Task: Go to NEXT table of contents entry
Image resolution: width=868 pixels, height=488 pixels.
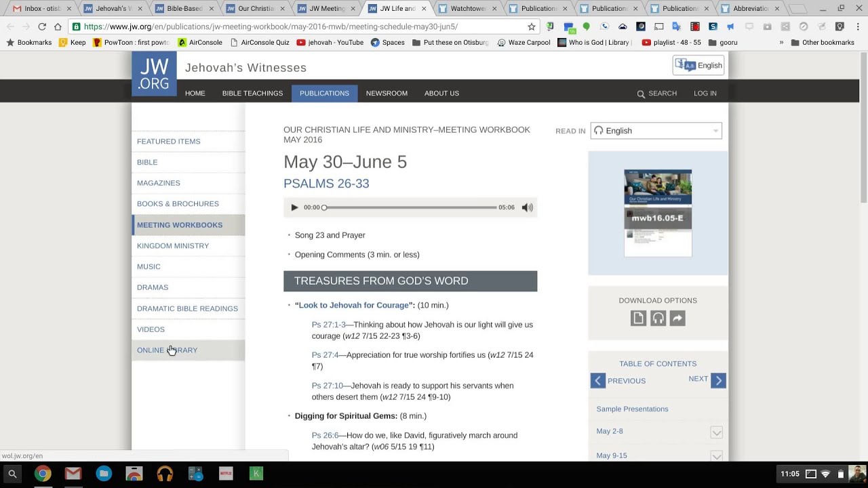Action: click(x=707, y=380)
